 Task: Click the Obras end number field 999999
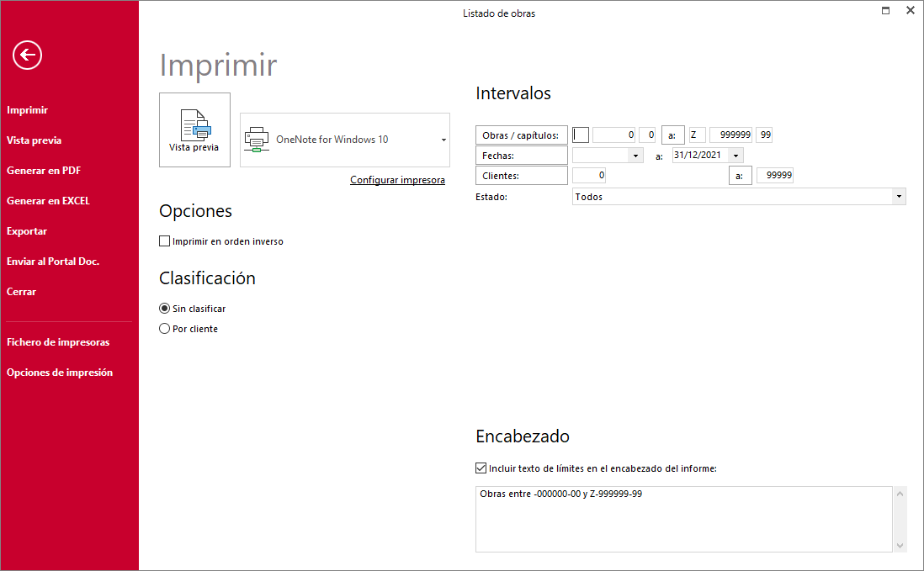730,135
